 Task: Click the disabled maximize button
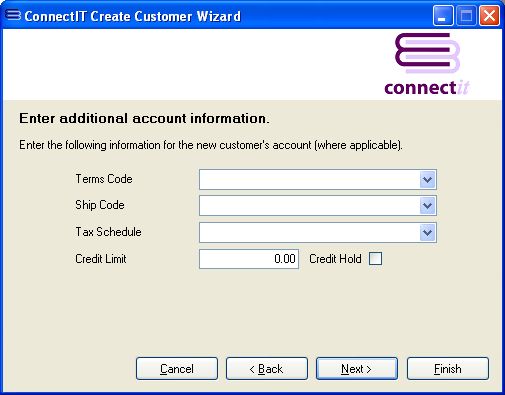(x=466, y=16)
